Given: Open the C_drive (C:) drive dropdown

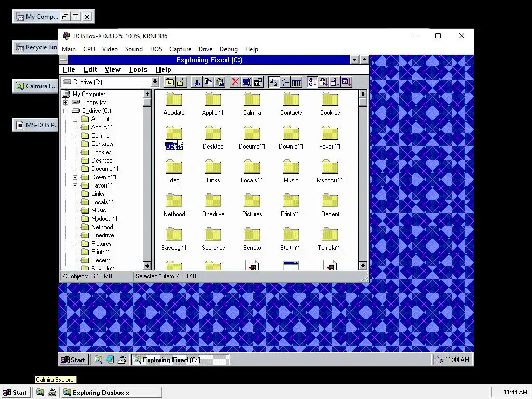Looking at the screenshot, I should pyautogui.click(x=155, y=82).
